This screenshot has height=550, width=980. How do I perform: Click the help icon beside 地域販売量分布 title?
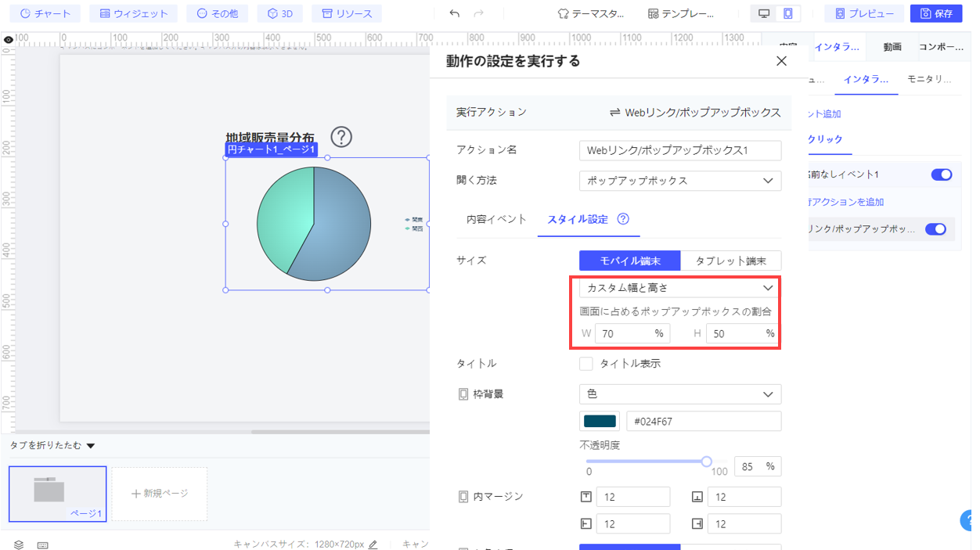point(341,137)
